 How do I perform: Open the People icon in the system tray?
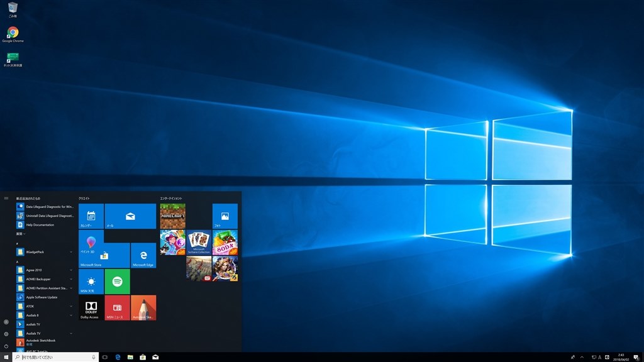click(573, 357)
